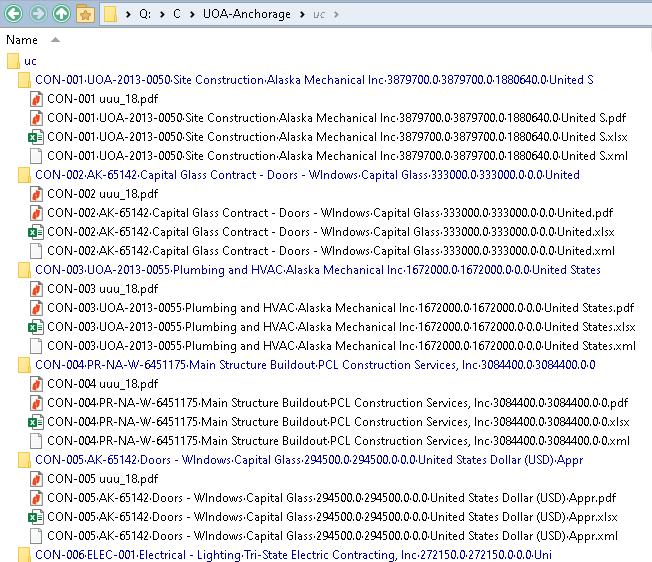Screen dimensions: 652x562
Task: Click blank file icon of CON-003 xml
Action: click(x=36, y=346)
